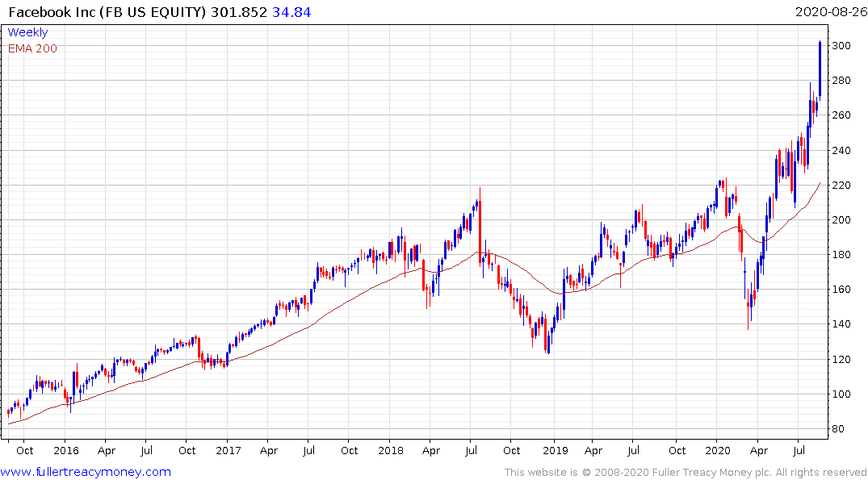Click the 2017 year label on time axis
Screen dimensions: 868x484
tap(229, 450)
